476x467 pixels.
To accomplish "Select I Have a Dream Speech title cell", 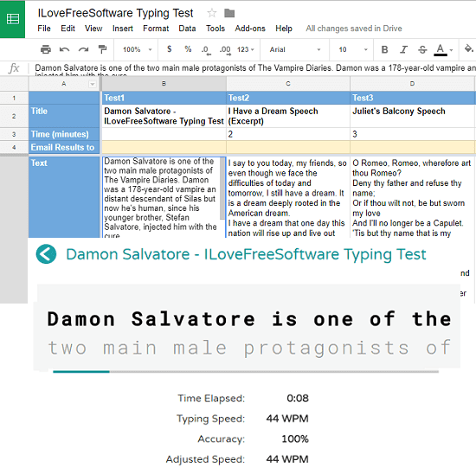I will pos(288,116).
